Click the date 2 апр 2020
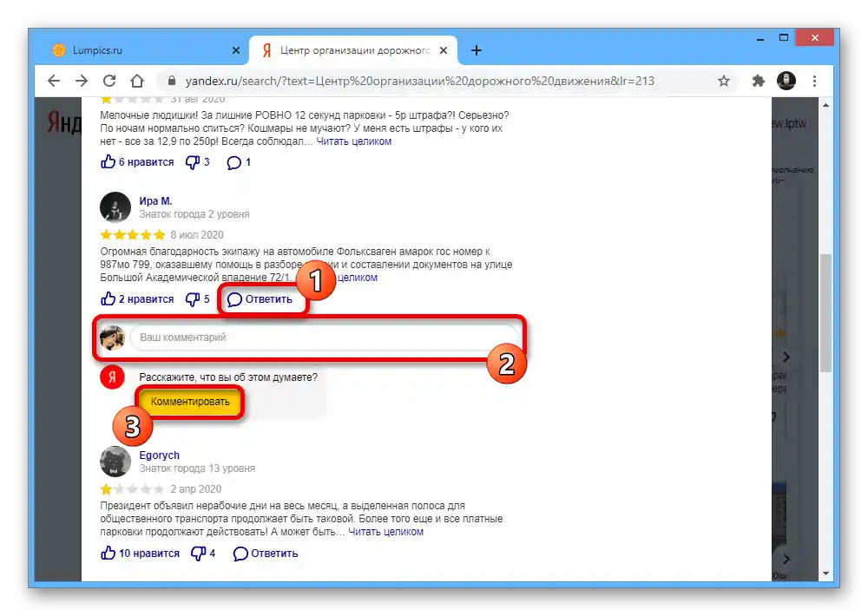Image resolution: width=868 pixels, height=616 pixels. click(196, 489)
